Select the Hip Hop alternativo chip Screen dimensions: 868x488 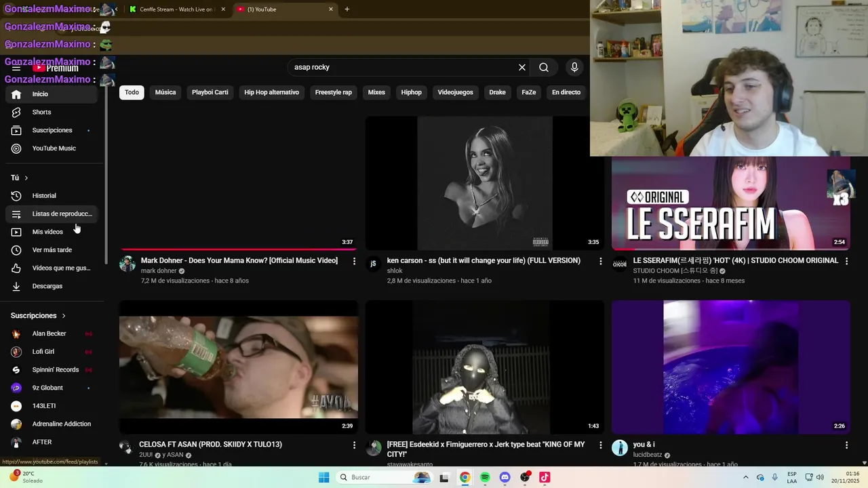tap(272, 92)
